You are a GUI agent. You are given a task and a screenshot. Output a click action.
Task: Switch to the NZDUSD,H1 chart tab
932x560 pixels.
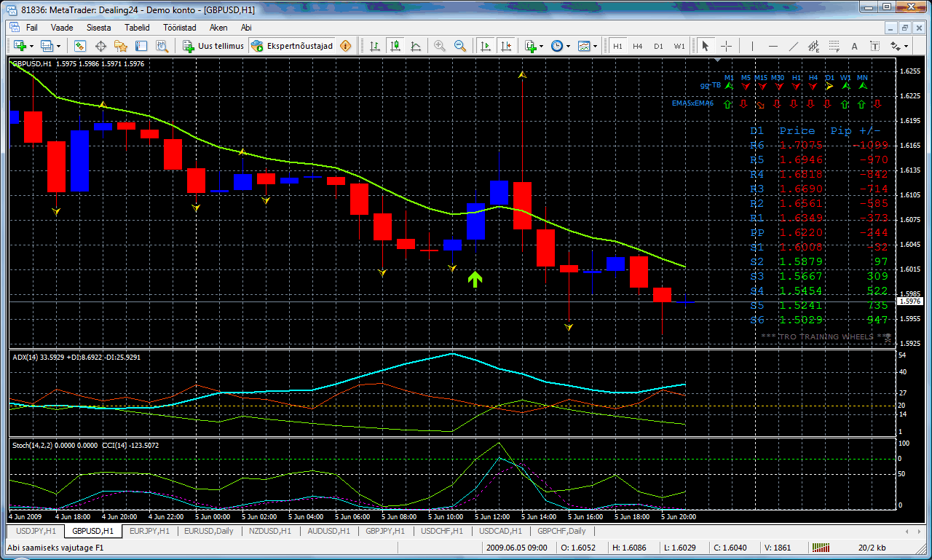[269, 531]
